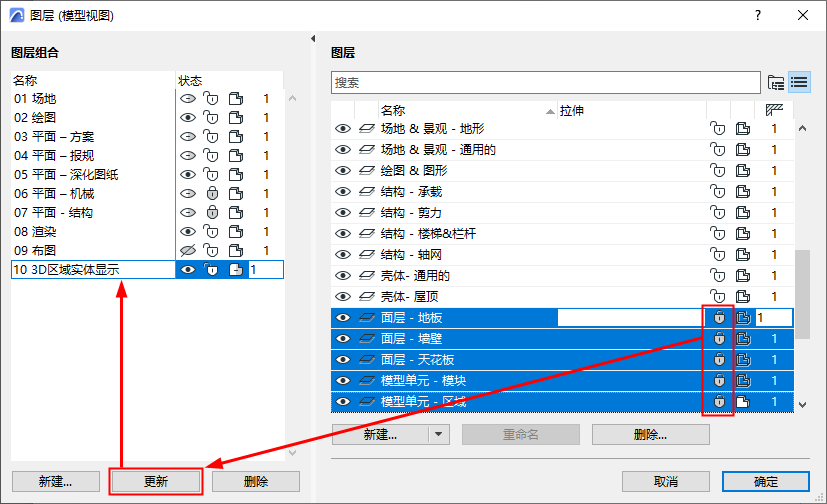827x504 pixels.
Task: Select layer combination 03 平面 – 方案
Action: point(54,137)
